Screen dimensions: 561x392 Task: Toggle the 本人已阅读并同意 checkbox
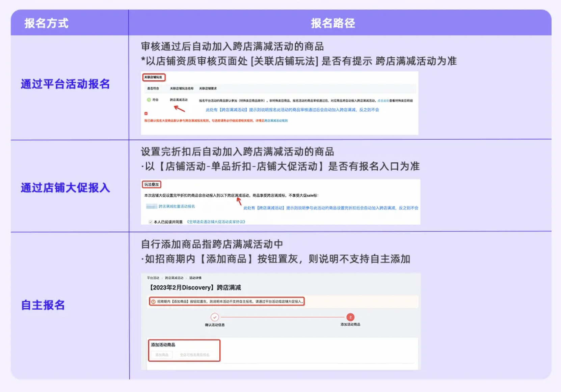tap(151, 222)
